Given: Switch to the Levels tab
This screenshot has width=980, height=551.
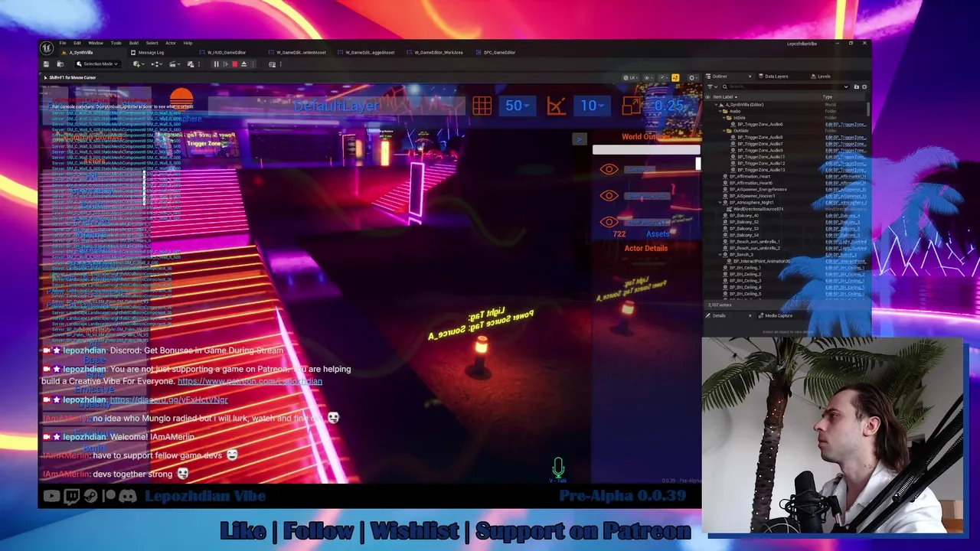Looking at the screenshot, I should (821, 77).
